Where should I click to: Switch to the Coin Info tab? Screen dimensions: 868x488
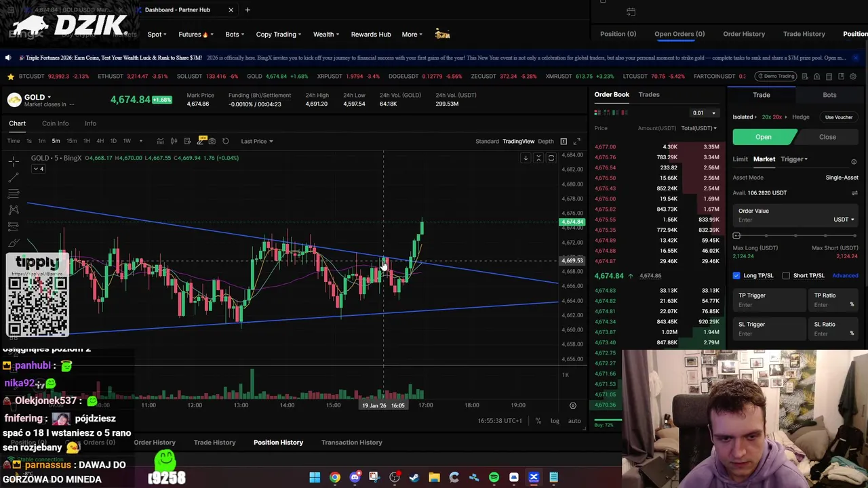(x=55, y=123)
